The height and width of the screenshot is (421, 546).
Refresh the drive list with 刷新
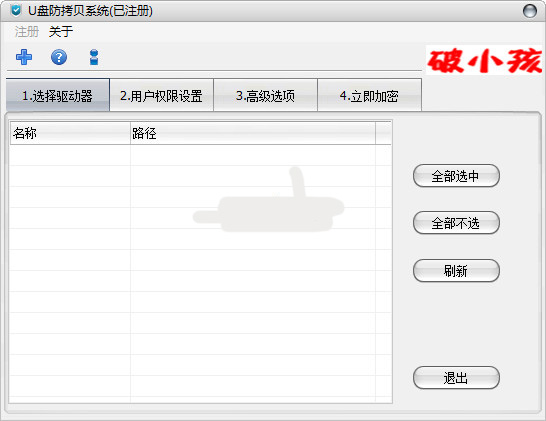coord(456,271)
